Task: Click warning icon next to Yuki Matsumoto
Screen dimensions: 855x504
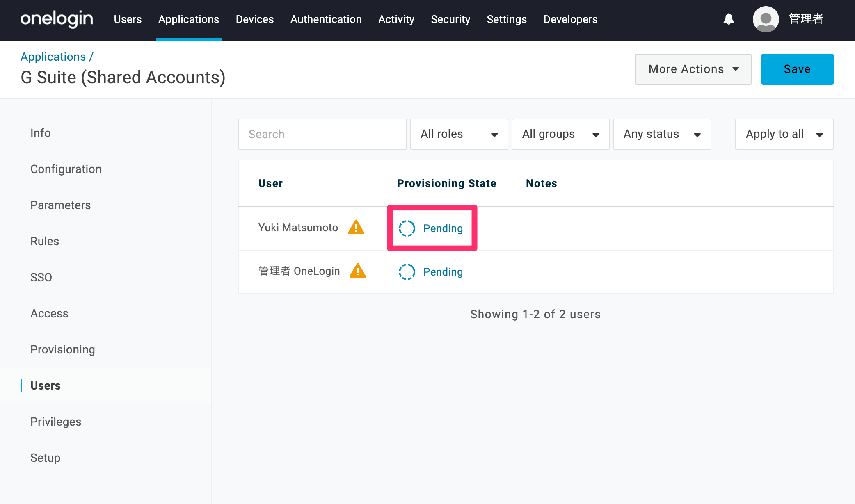Action: pos(356,227)
